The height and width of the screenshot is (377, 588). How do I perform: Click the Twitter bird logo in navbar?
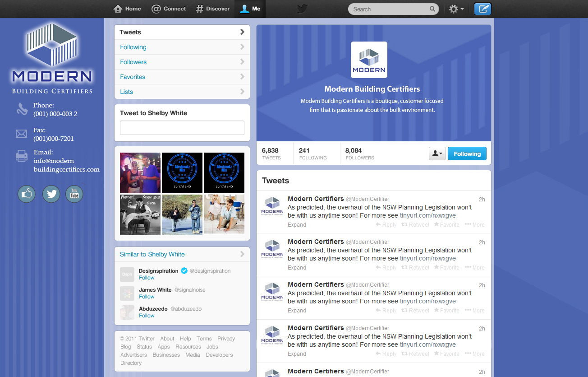pos(301,9)
